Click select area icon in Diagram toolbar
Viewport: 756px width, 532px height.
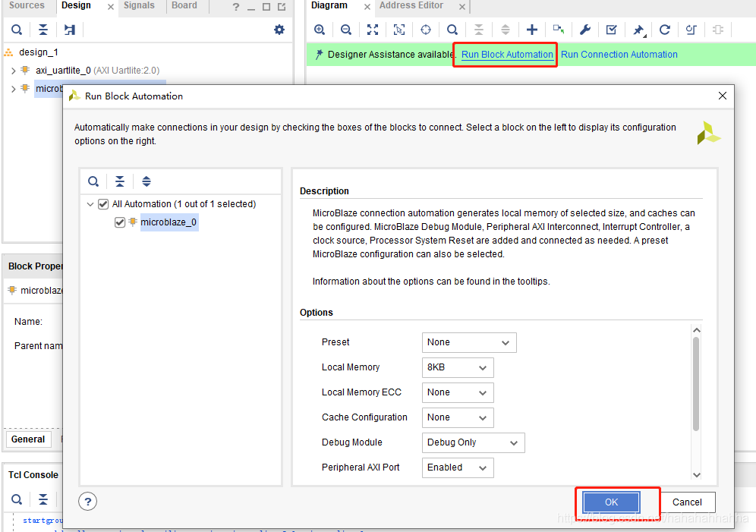[398, 30]
